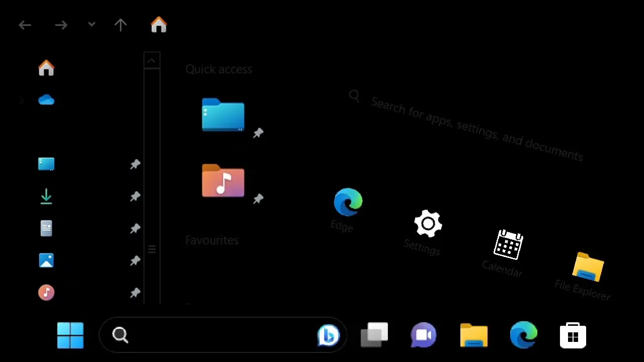The height and width of the screenshot is (362, 644).
Task: Unpin Music via its sidebar pin
Action: [x=135, y=293]
